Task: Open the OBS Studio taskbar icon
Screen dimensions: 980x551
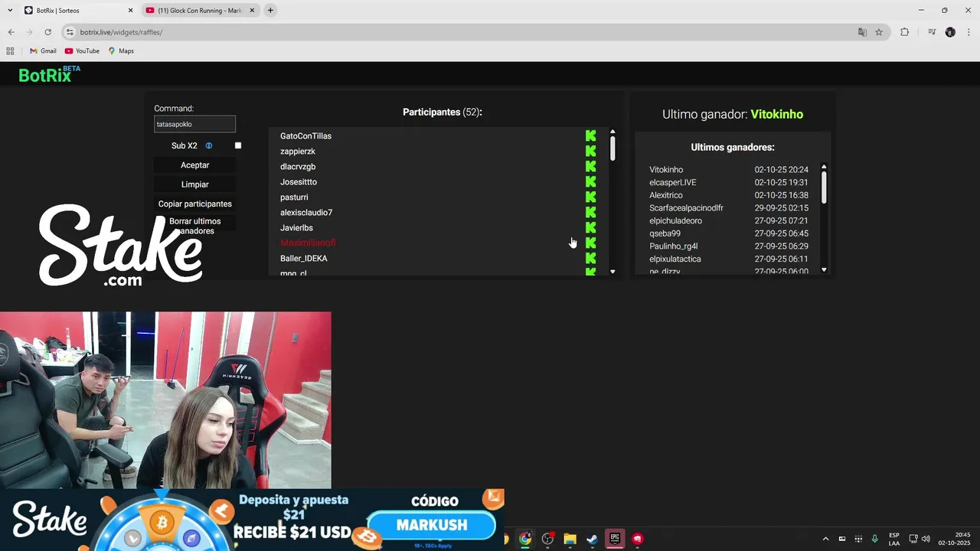Action: click(547, 539)
